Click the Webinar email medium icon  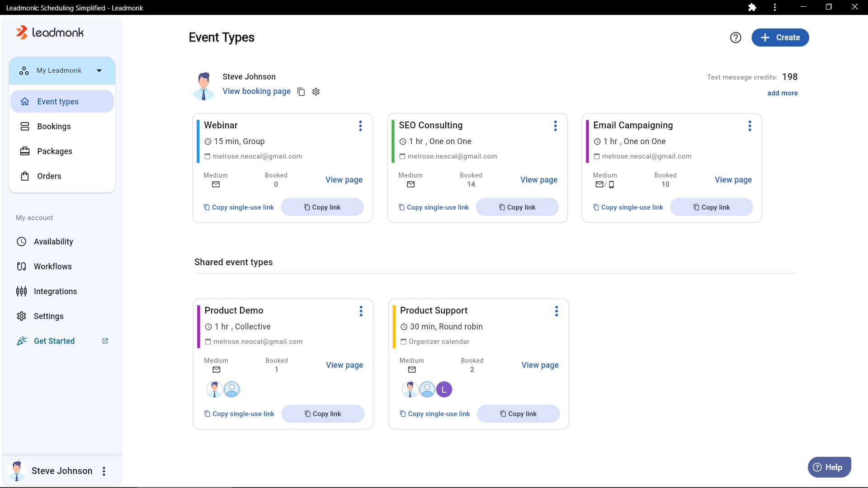pyautogui.click(x=216, y=184)
